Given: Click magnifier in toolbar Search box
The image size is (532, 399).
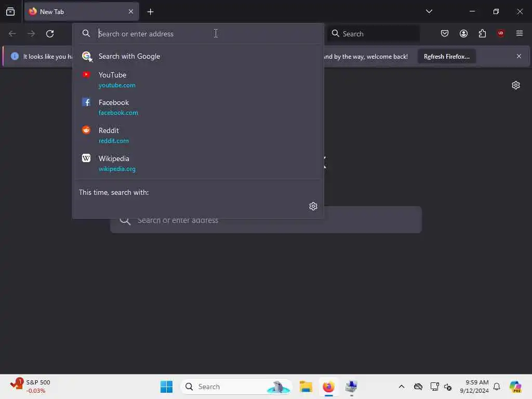Looking at the screenshot, I should [335, 33].
